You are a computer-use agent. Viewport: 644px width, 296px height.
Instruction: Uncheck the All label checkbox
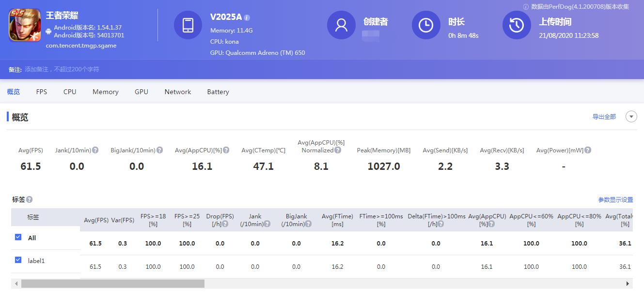click(x=18, y=238)
